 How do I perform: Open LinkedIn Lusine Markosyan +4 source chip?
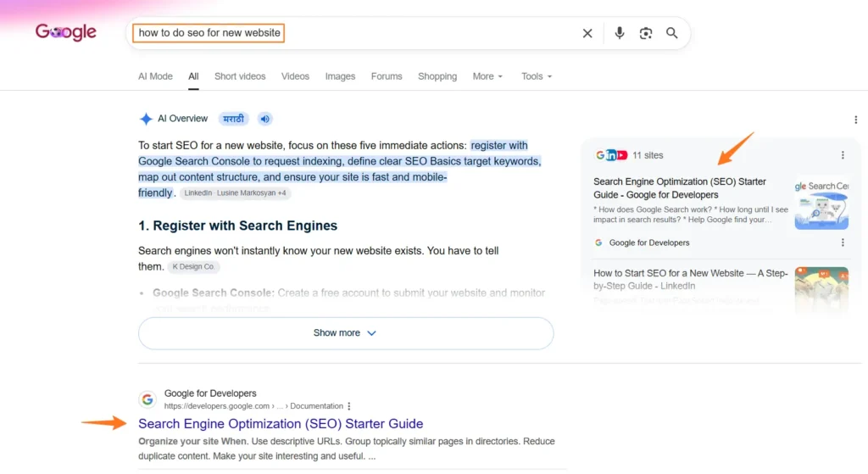pos(236,192)
